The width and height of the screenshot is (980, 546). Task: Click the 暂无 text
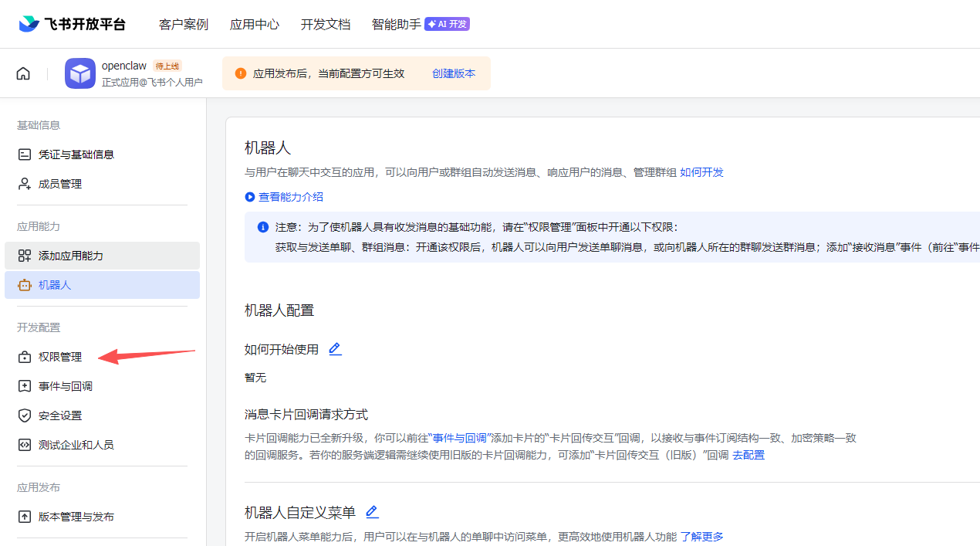255,378
